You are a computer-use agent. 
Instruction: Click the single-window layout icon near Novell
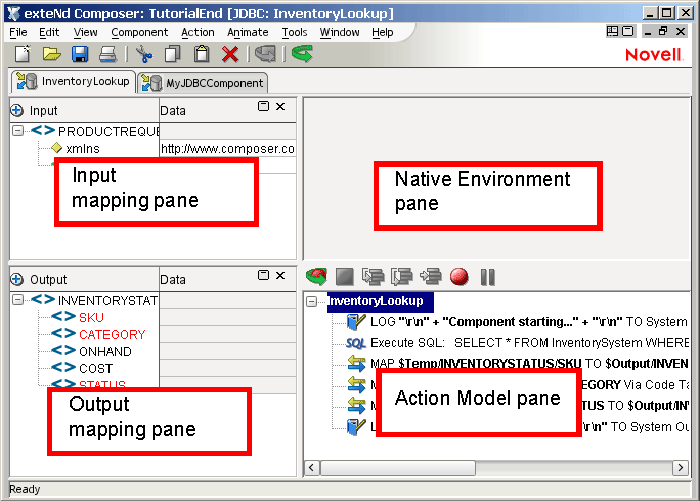(628, 31)
